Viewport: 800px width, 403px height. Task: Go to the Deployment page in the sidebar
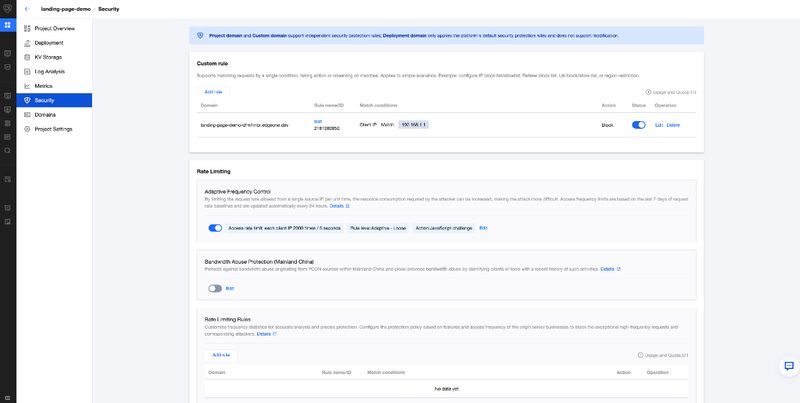[x=49, y=43]
